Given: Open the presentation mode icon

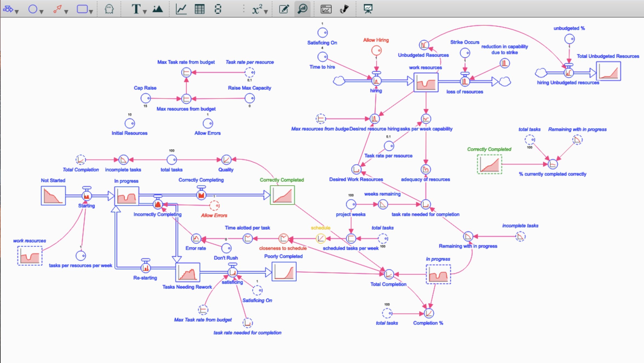Looking at the screenshot, I should point(368,9).
